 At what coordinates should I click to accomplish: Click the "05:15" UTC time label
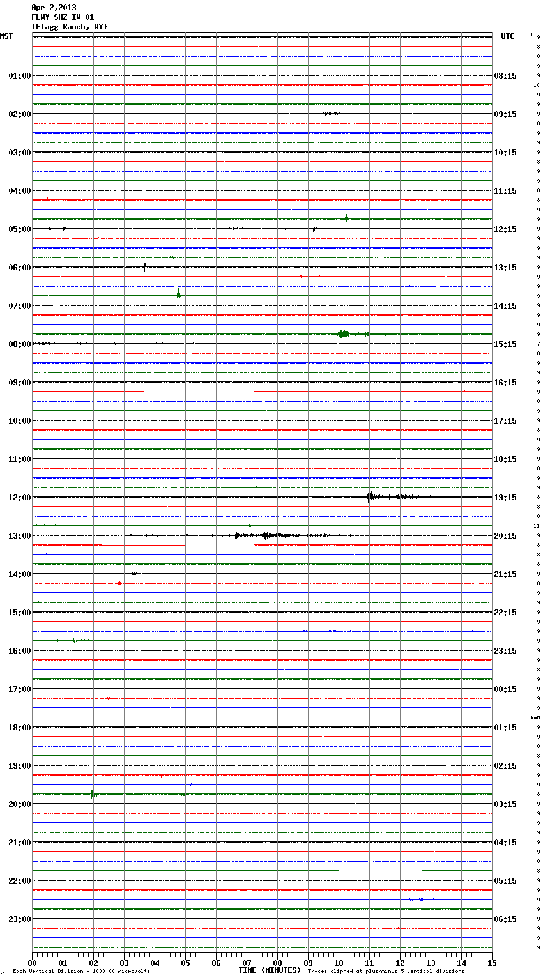click(x=505, y=881)
